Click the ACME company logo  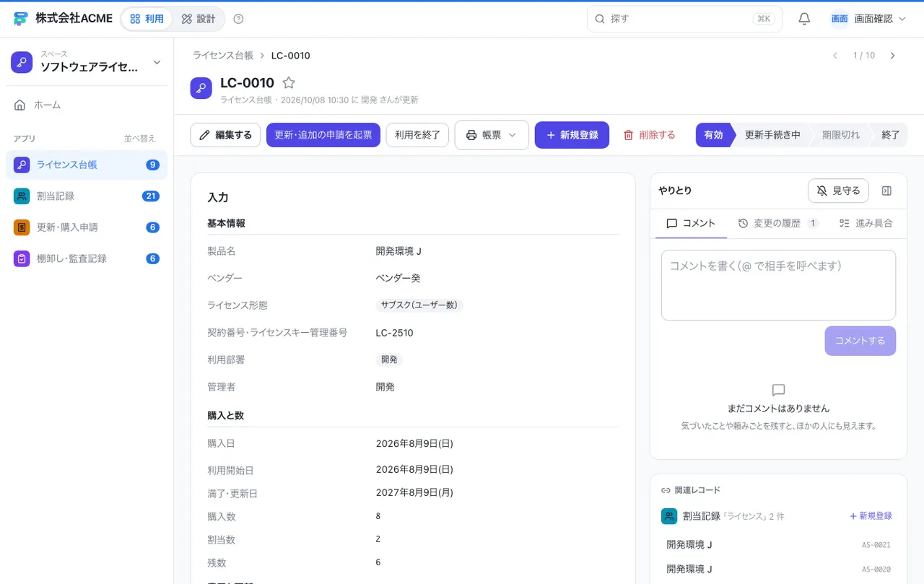pyautogui.click(x=20, y=19)
